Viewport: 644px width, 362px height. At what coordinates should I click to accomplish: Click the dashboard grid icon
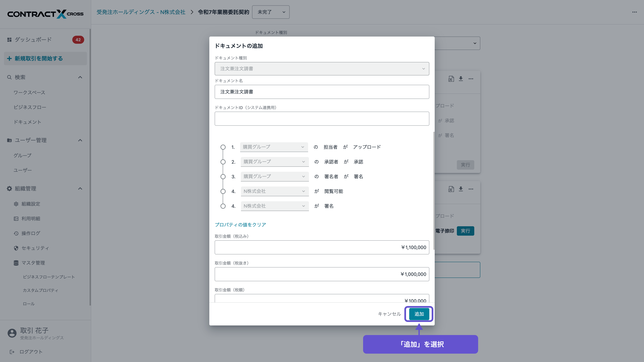tap(9, 40)
